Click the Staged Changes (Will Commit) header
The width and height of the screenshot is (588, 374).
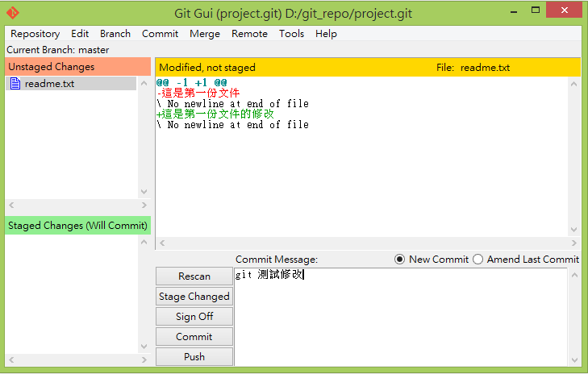click(78, 225)
